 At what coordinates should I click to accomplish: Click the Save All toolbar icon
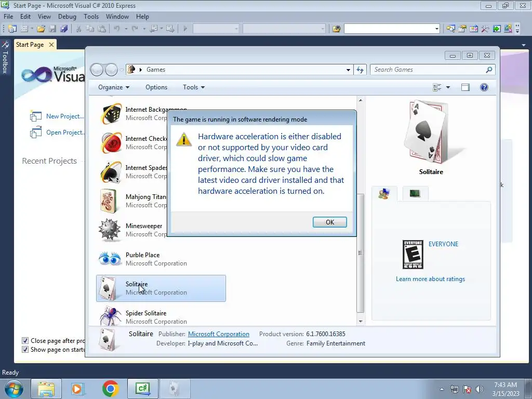click(x=64, y=29)
